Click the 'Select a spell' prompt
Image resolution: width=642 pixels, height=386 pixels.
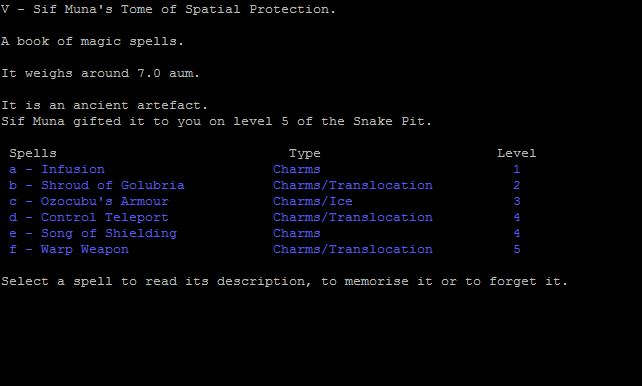[x=284, y=281]
